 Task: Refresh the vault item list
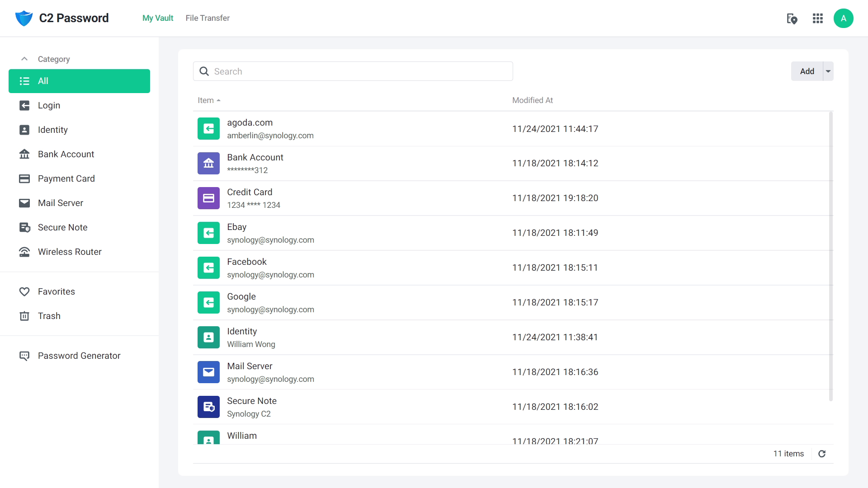tap(822, 454)
